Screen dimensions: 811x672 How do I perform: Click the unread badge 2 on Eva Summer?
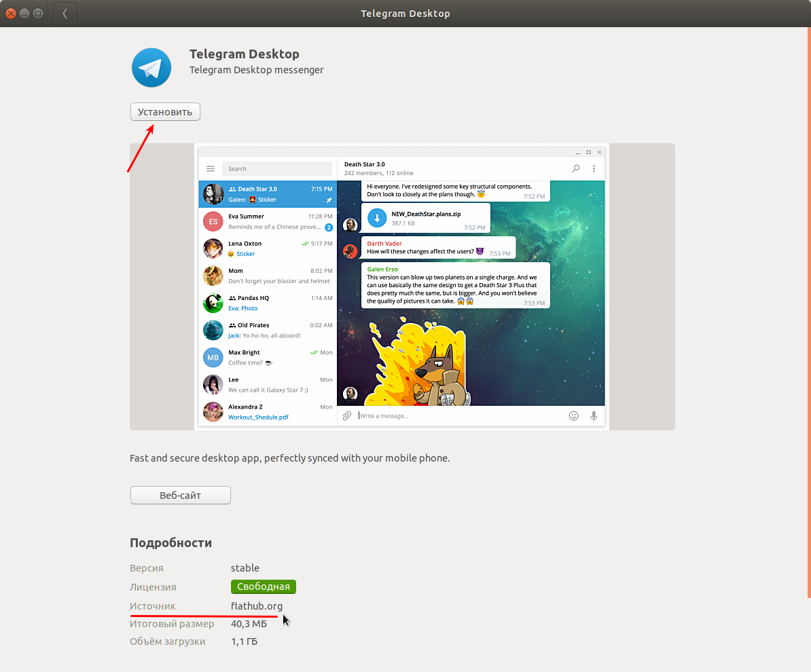click(329, 227)
